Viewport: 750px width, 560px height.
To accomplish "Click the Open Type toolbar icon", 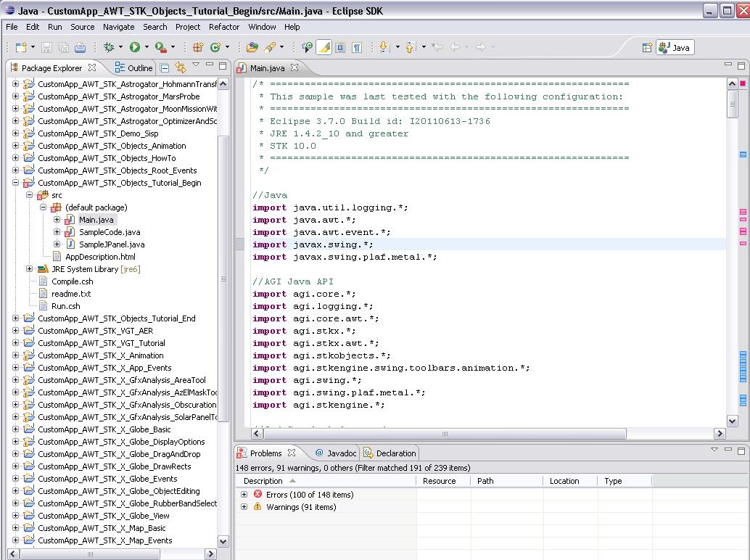I will [252, 47].
